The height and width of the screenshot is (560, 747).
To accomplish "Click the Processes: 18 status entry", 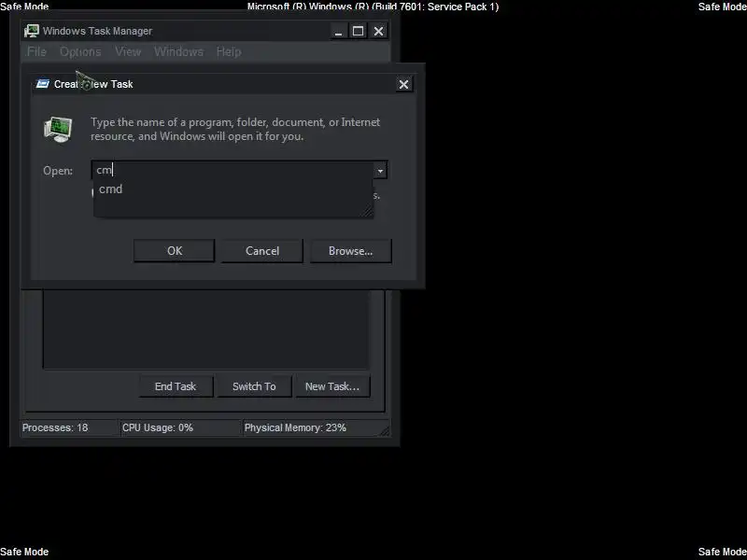I will click(69, 427).
